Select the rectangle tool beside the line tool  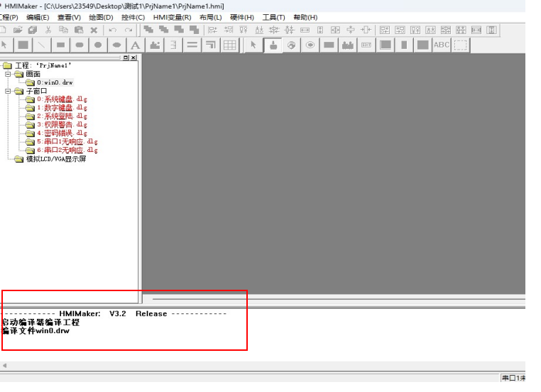point(23,45)
